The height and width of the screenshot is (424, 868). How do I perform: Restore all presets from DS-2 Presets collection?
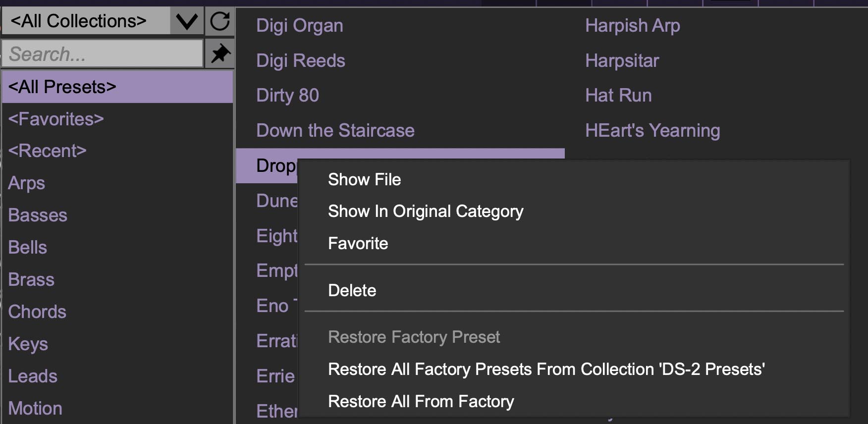click(x=546, y=369)
